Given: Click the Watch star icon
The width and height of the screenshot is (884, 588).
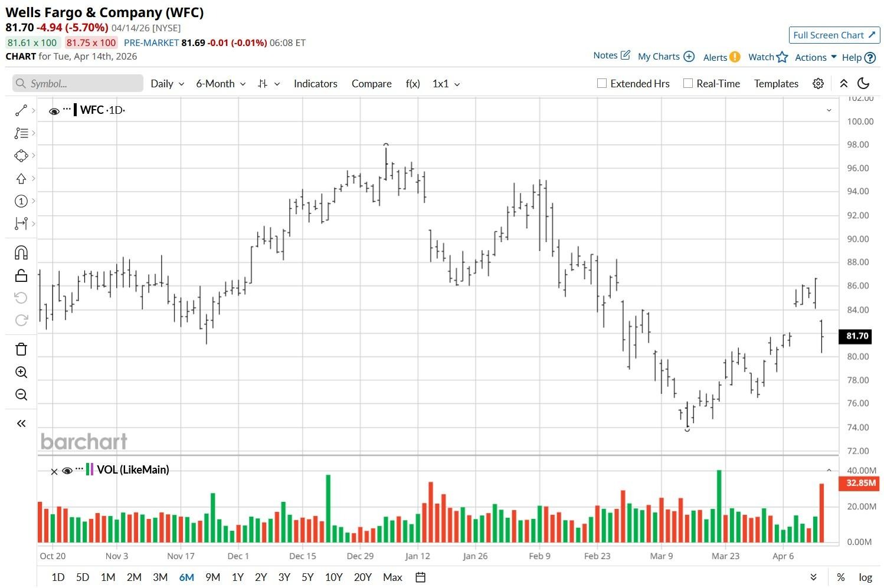Looking at the screenshot, I should [x=782, y=57].
